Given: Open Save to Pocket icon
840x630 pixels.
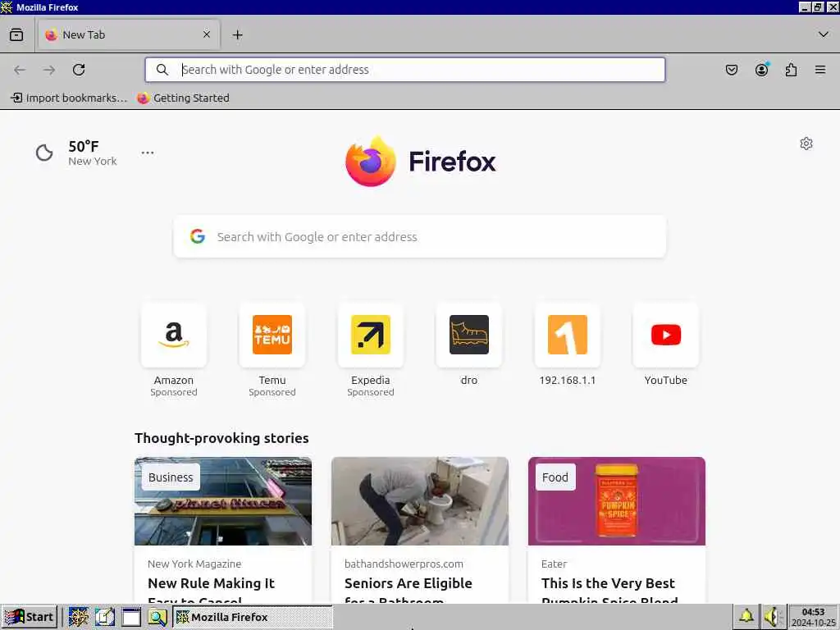Looking at the screenshot, I should pos(731,70).
